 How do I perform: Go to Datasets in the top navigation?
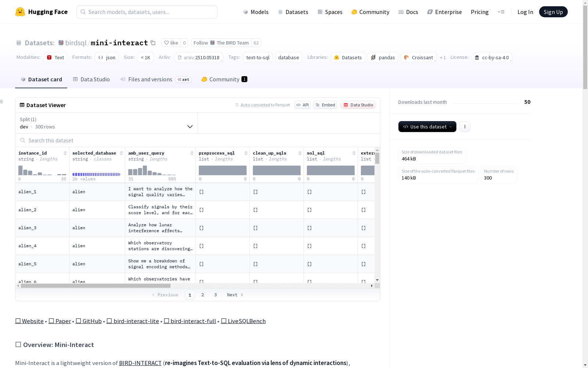click(293, 12)
